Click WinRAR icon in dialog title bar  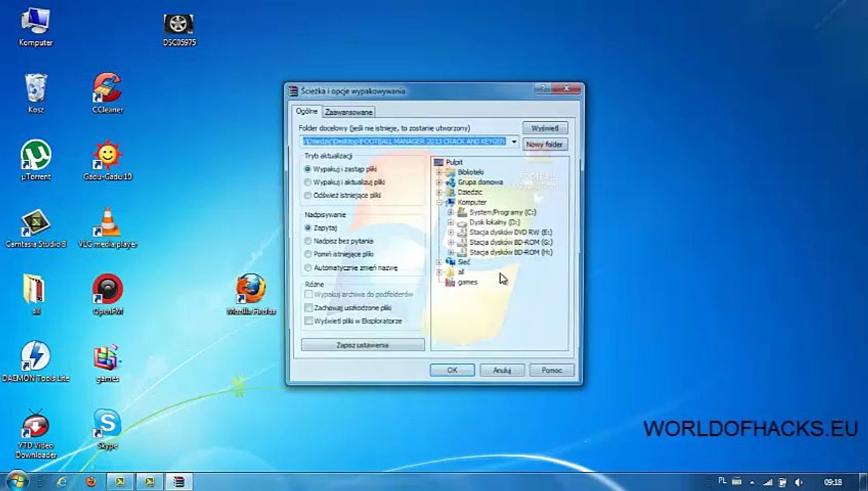click(x=293, y=91)
